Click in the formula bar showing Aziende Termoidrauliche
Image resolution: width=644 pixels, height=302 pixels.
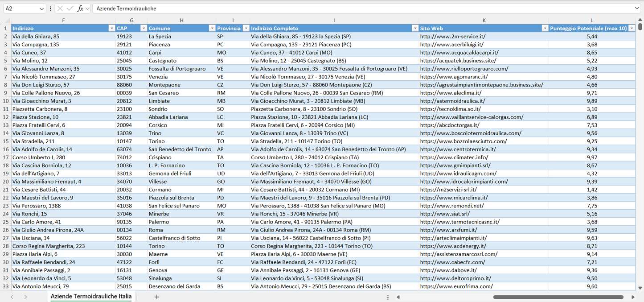pos(178,8)
